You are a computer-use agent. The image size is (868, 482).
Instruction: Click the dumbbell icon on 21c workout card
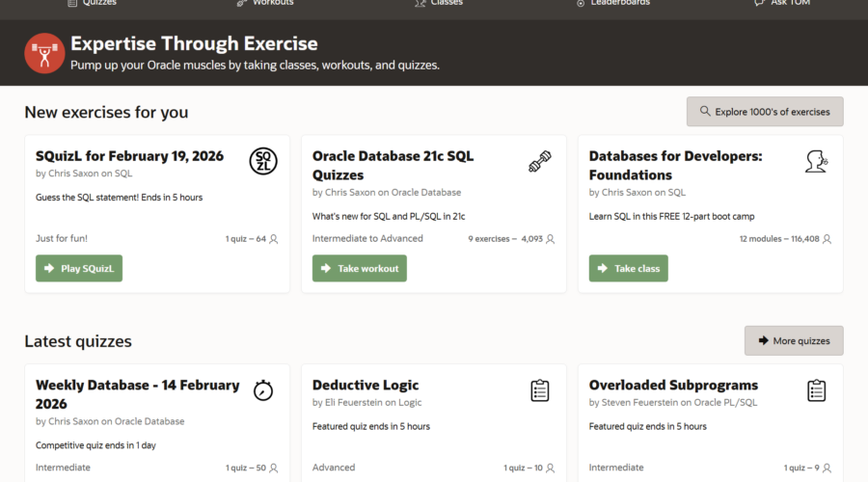[x=540, y=162]
